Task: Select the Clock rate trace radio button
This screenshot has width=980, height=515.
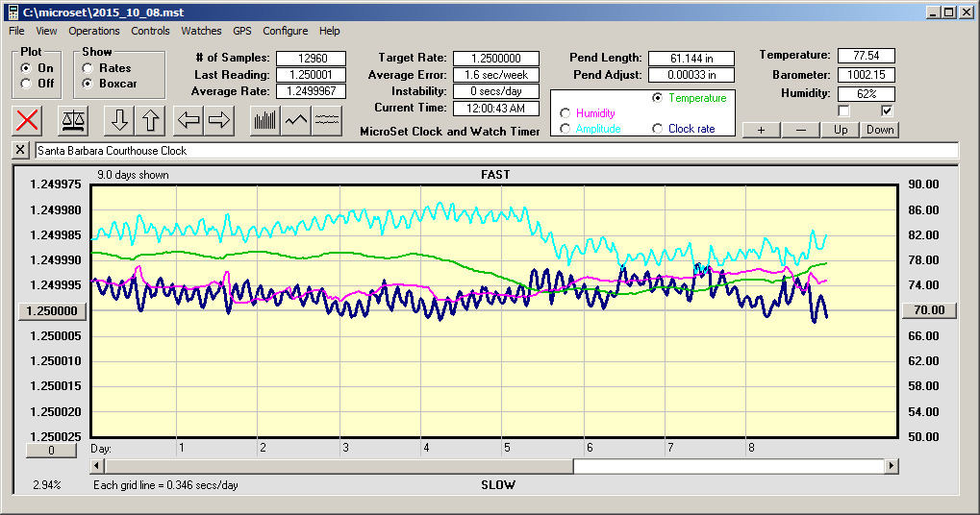Action: pos(657,129)
